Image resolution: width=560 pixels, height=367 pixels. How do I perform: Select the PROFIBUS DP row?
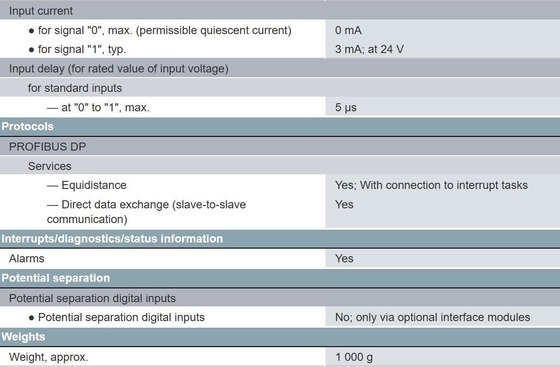pyautogui.click(x=280, y=147)
